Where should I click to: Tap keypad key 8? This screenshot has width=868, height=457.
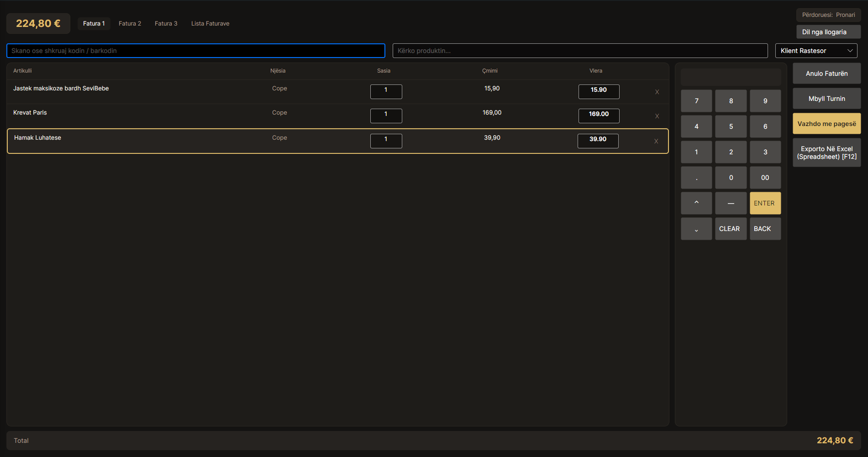(x=731, y=101)
